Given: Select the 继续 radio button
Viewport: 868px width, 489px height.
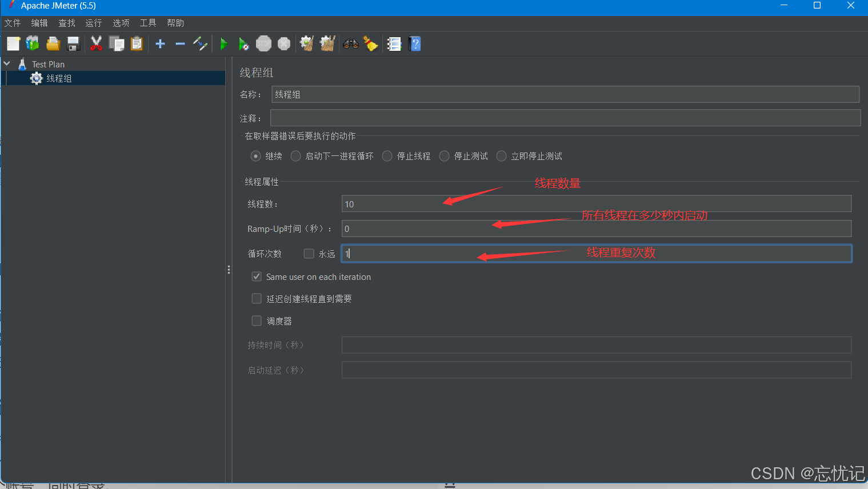Looking at the screenshot, I should click(x=256, y=156).
